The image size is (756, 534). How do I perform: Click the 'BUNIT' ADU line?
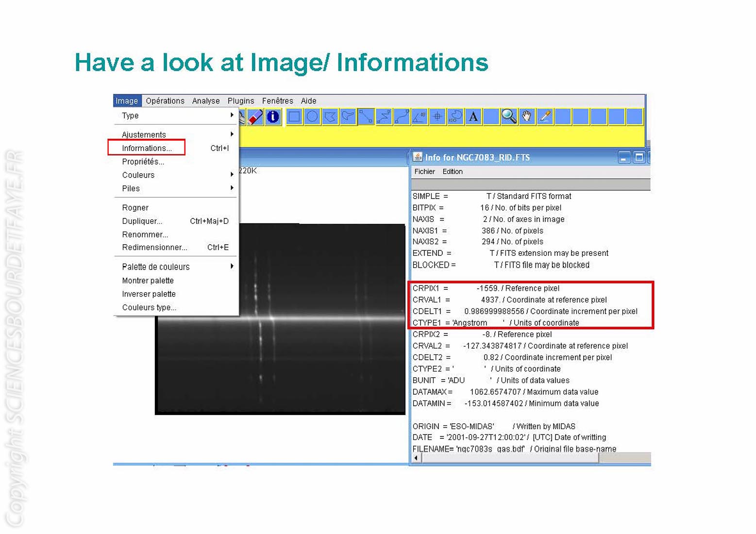pos(491,381)
